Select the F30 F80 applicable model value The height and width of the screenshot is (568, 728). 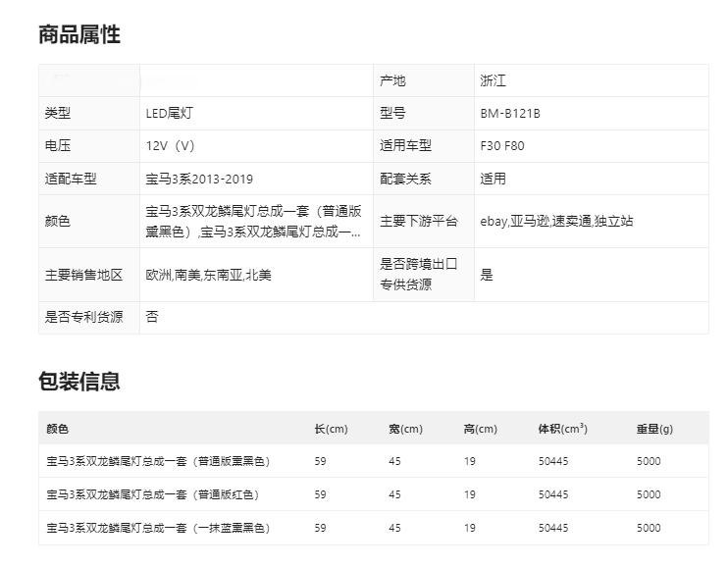(x=502, y=146)
